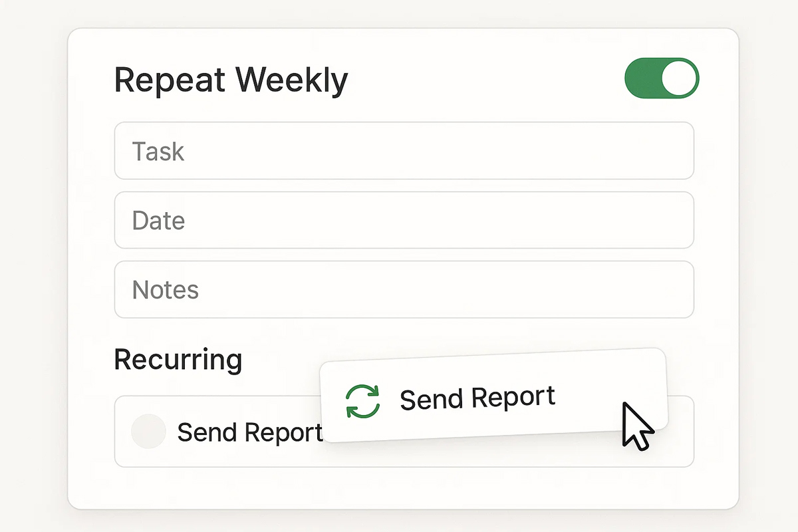Open the Date field

404,220
